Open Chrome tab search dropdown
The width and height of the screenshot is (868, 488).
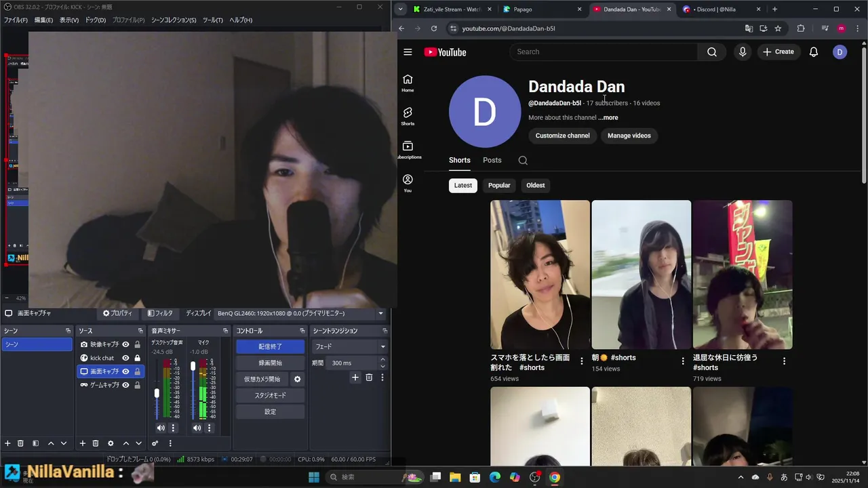point(401,9)
